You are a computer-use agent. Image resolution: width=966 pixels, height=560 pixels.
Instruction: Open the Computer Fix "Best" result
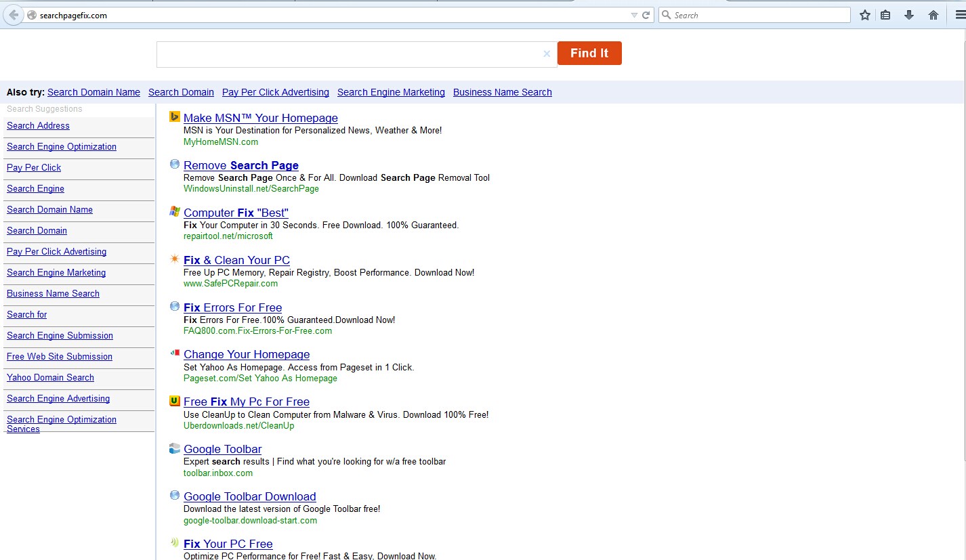click(x=236, y=213)
